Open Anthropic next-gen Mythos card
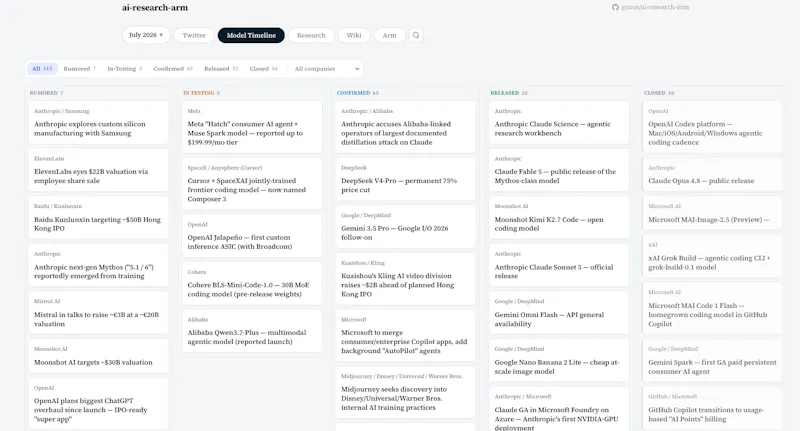Image resolution: width=800 pixels, height=431 pixels. 98,265
